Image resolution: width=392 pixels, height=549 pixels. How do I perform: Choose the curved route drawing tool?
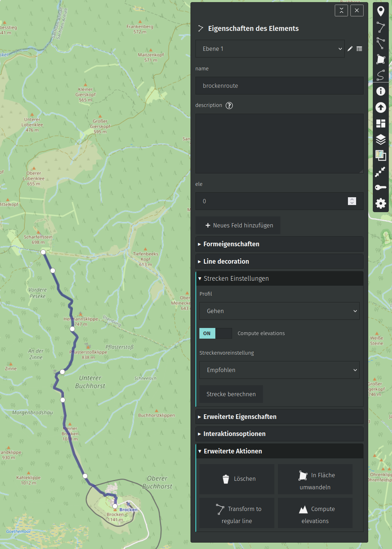[x=381, y=75]
